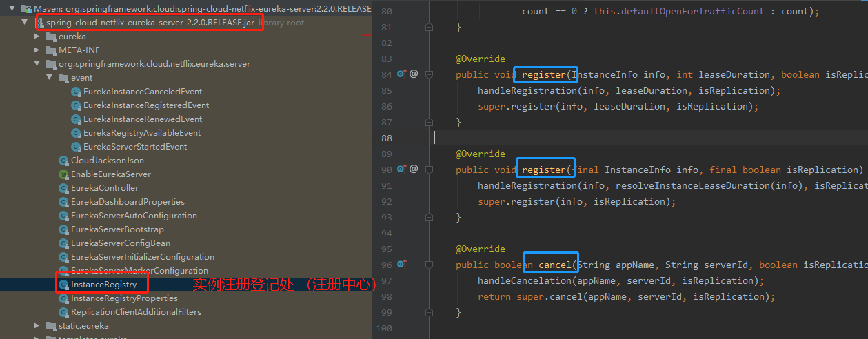Click the @ gutter marker on line 84
This screenshot has width=868, height=339.
pyautogui.click(x=414, y=74)
